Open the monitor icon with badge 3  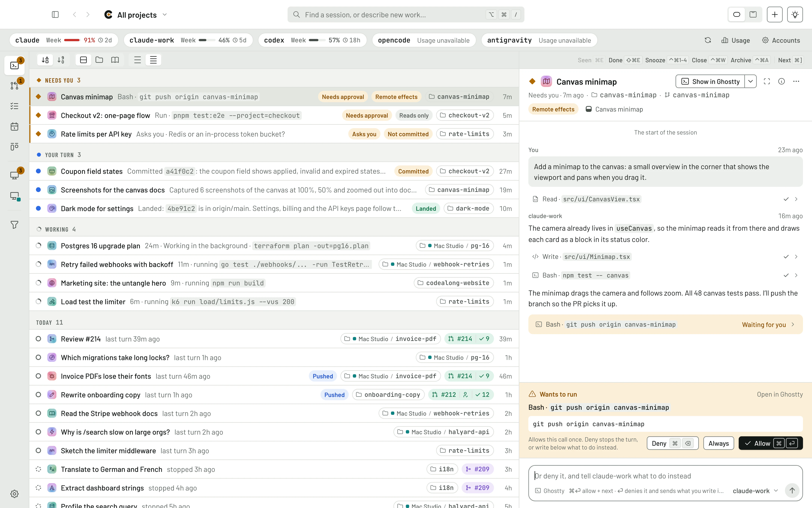pos(14,175)
